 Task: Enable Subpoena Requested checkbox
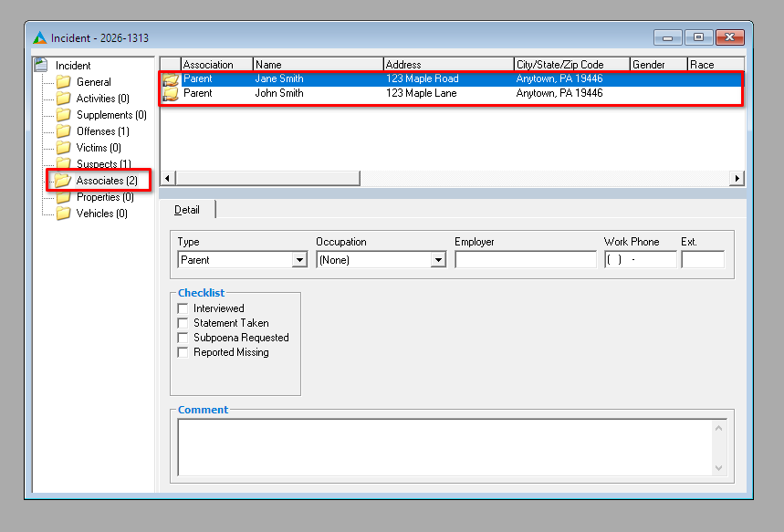[183, 338]
